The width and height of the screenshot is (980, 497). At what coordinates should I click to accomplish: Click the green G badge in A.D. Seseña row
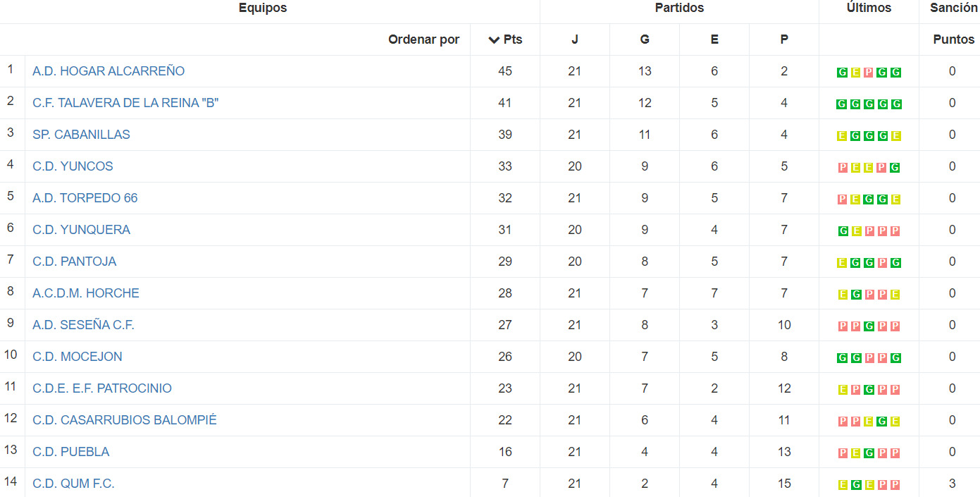click(x=869, y=326)
